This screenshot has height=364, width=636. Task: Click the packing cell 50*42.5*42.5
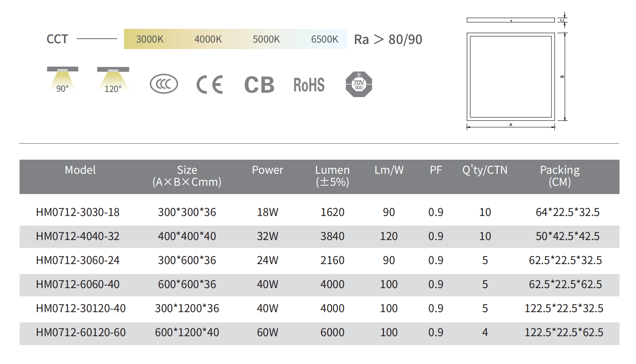(567, 236)
